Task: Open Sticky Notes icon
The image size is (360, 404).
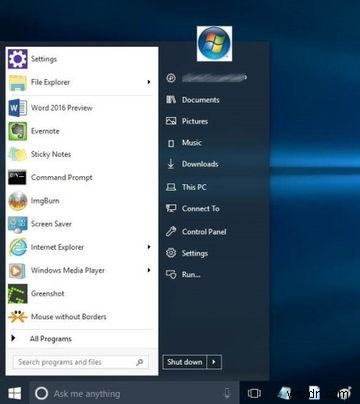Action: click(x=18, y=154)
